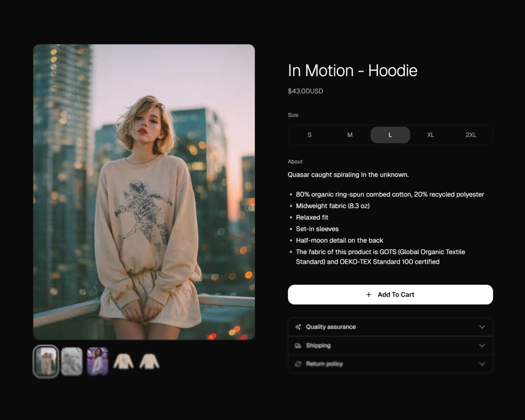Click the Quality assurance label text
Screen dimensions: 525x420
point(331,327)
